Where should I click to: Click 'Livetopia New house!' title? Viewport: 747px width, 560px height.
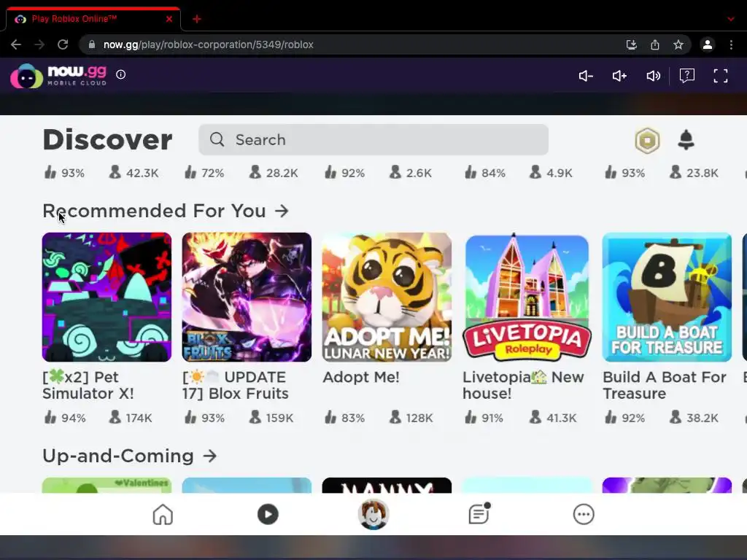click(x=523, y=385)
